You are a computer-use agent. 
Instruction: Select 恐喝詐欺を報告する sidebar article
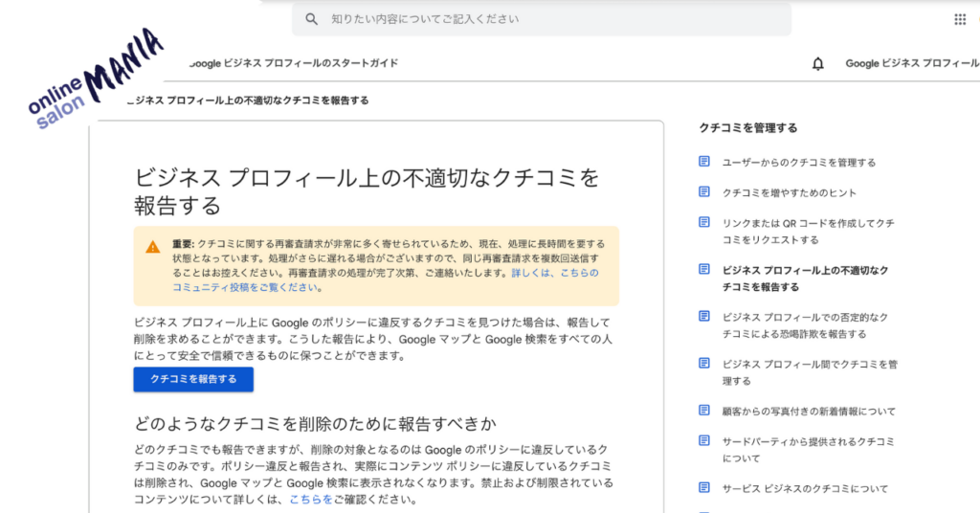806,325
